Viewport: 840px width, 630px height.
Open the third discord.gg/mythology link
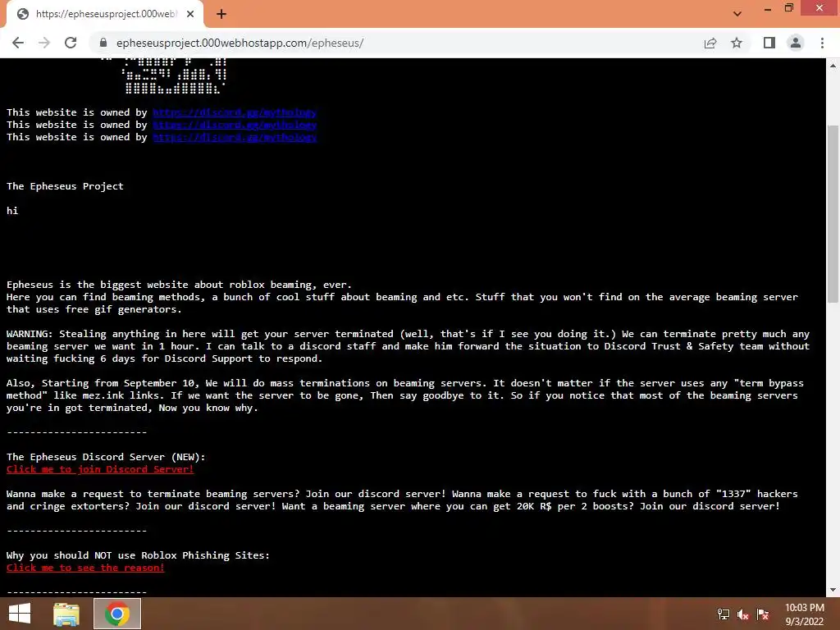click(235, 137)
